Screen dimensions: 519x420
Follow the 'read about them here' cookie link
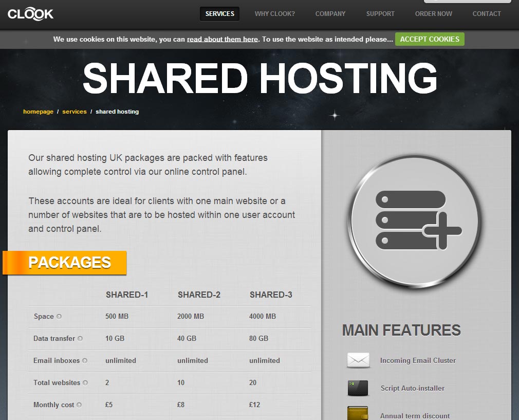pyautogui.click(x=223, y=39)
